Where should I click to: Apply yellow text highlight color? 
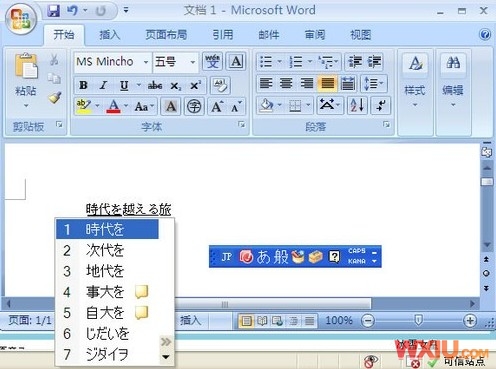[84, 106]
